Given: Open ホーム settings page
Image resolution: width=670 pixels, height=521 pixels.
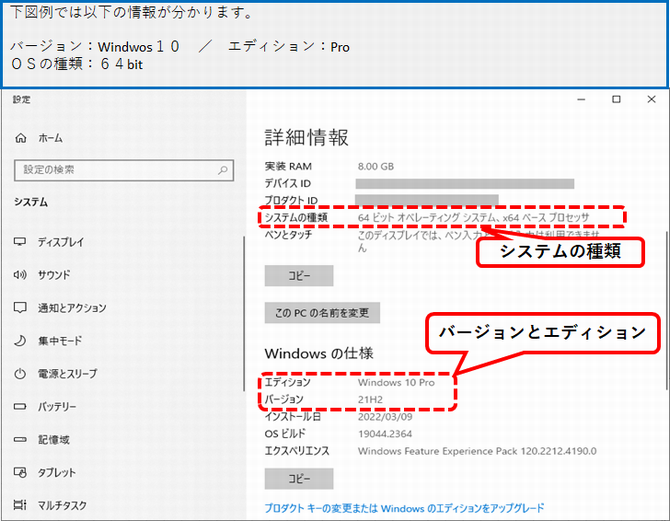Looking at the screenshot, I should (x=50, y=138).
